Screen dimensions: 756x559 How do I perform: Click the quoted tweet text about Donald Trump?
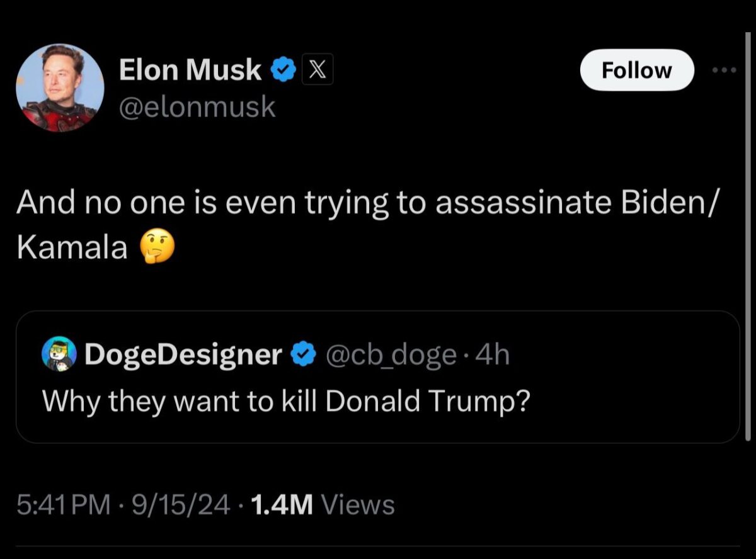(287, 402)
